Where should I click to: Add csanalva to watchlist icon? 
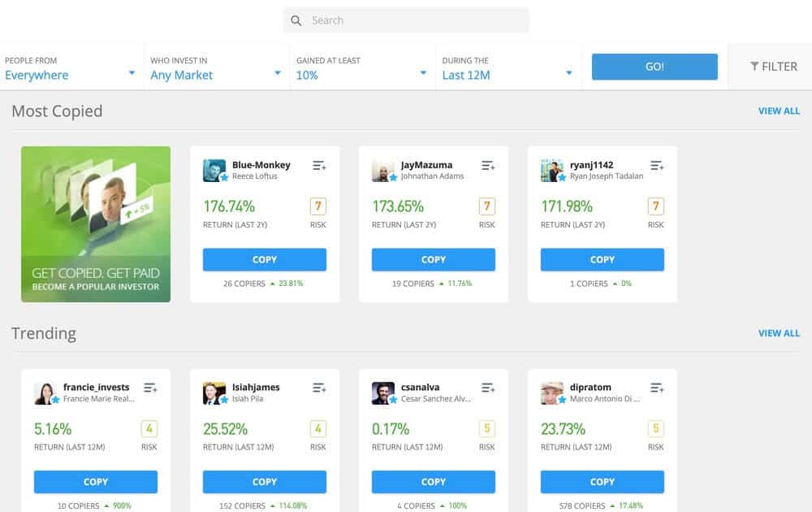[488, 388]
